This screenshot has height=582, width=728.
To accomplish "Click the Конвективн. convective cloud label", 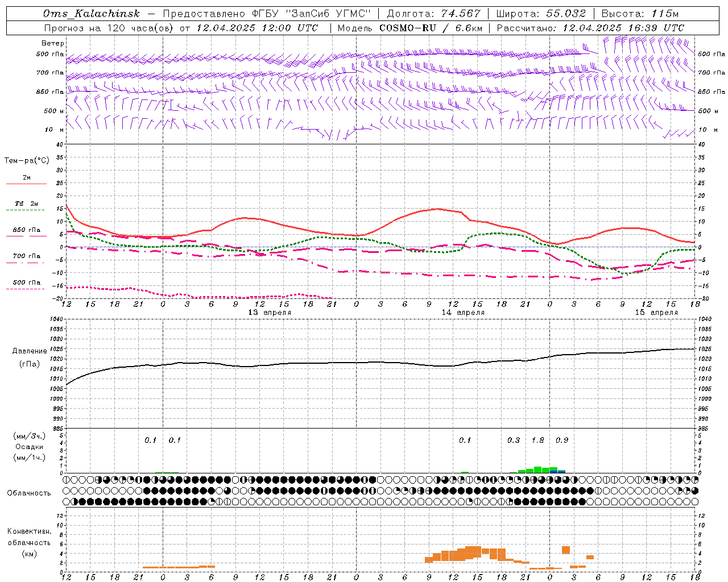I will 29,531.
